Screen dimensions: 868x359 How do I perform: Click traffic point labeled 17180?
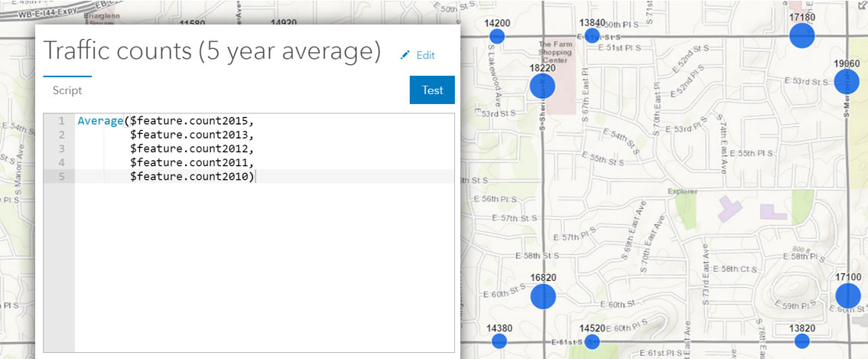point(802,36)
